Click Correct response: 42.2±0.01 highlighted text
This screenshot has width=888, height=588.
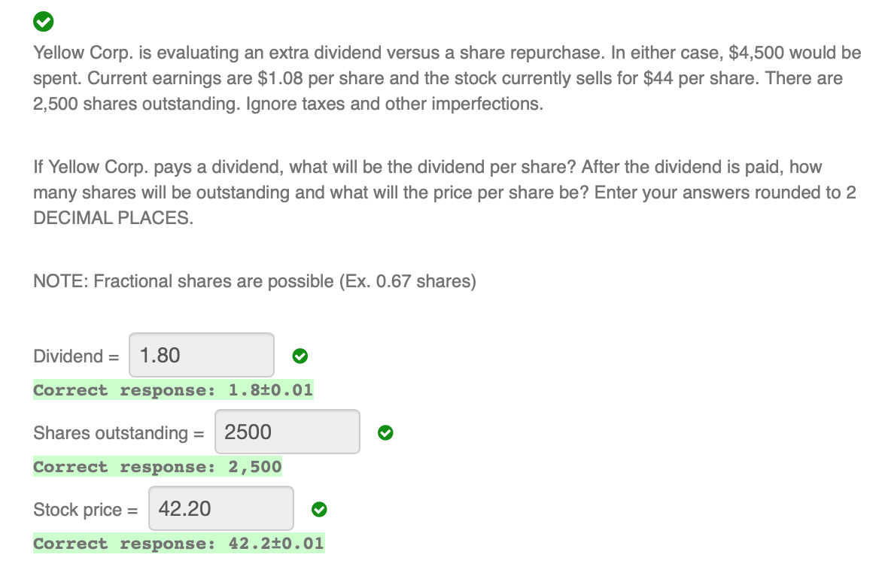[x=178, y=543]
